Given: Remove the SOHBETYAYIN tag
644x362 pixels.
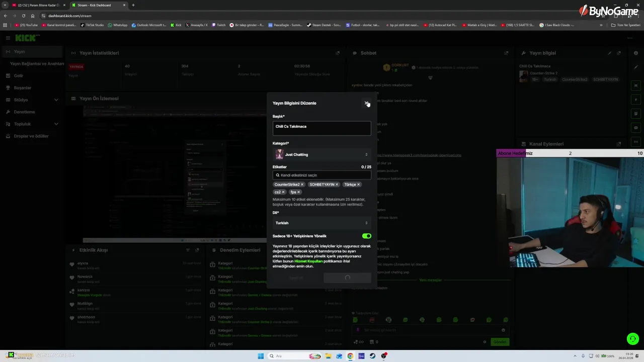Looking at the screenshot, I should tap(337, 185).
